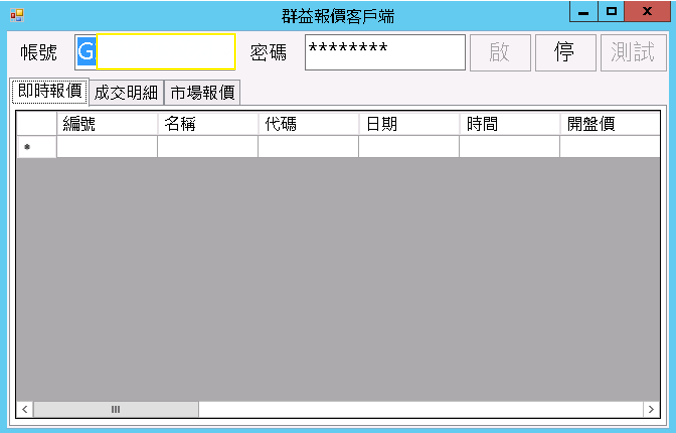Click the 時間 column header
This screenshot has width=676, height=433.
click(x=510, y=124)
